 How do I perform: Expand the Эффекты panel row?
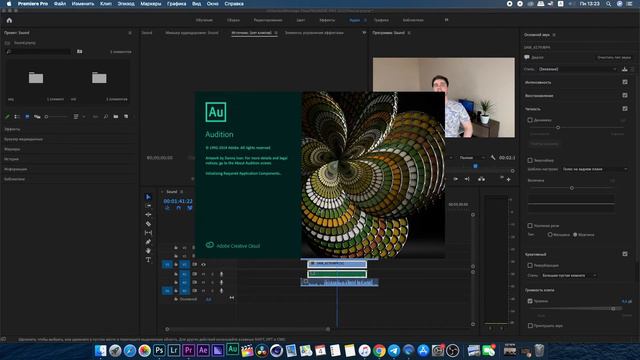click(69, 129)
